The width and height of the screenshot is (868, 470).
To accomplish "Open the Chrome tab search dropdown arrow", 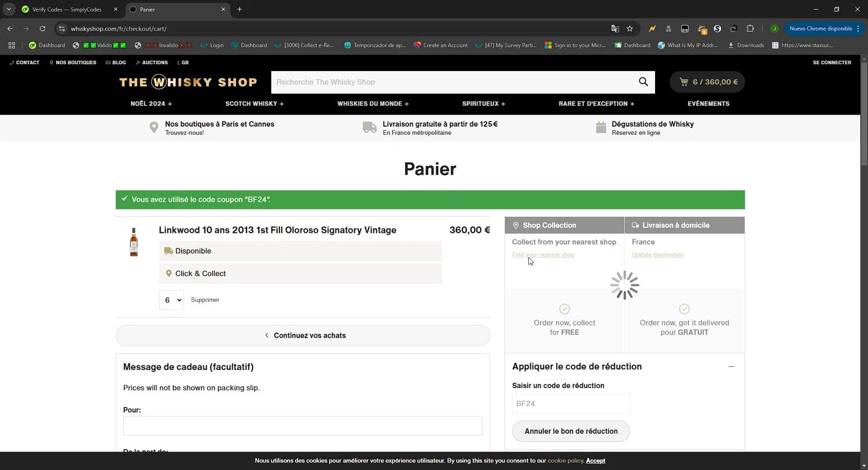I will (9, 9).
